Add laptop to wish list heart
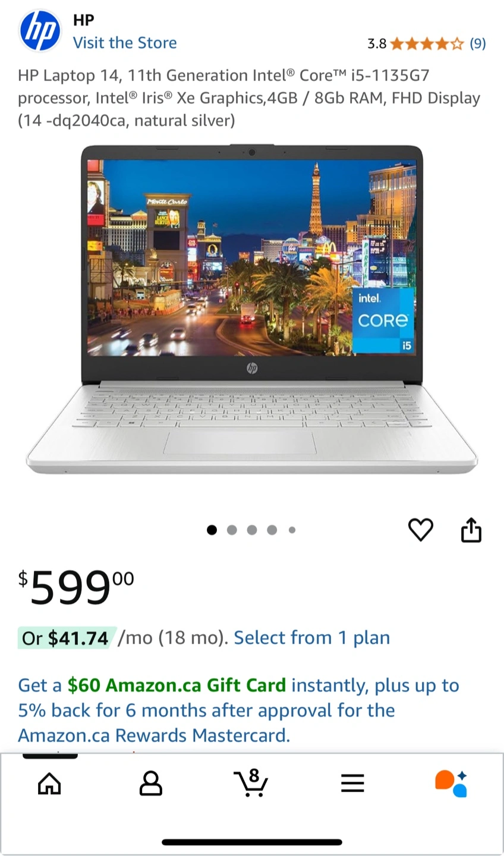The image size is (504, 856). 421,530
